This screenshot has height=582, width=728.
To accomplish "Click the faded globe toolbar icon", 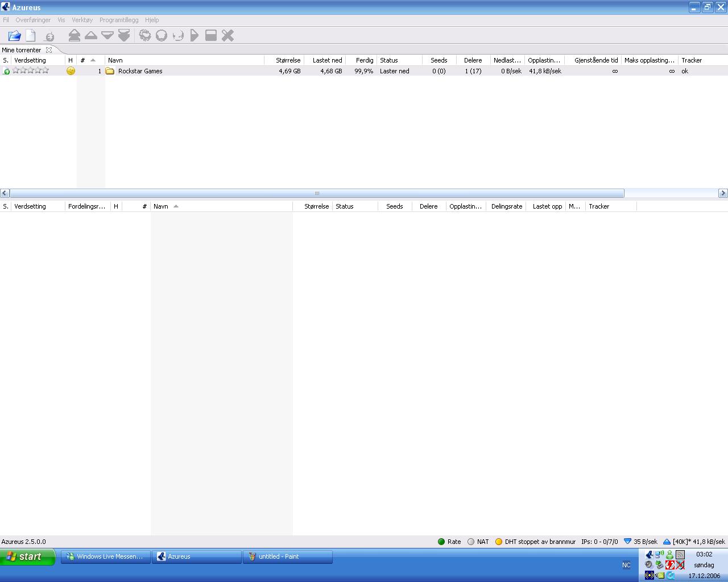I will point(178,36).
